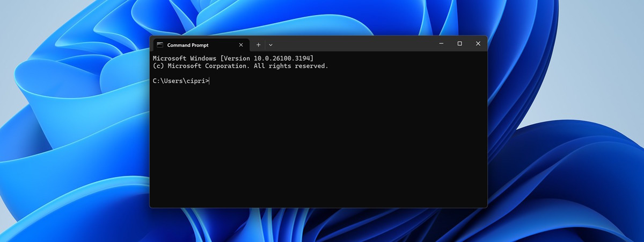644x242 pixels.
Task: Click the desktop wallpaper right of the window
Action: pyautogui.click(x=563, y=108)
